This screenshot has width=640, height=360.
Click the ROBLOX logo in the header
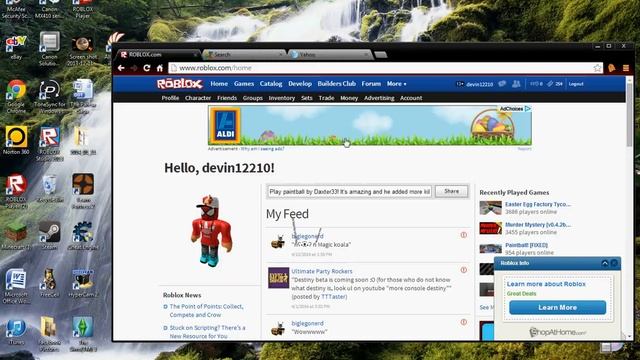[180, 84]
